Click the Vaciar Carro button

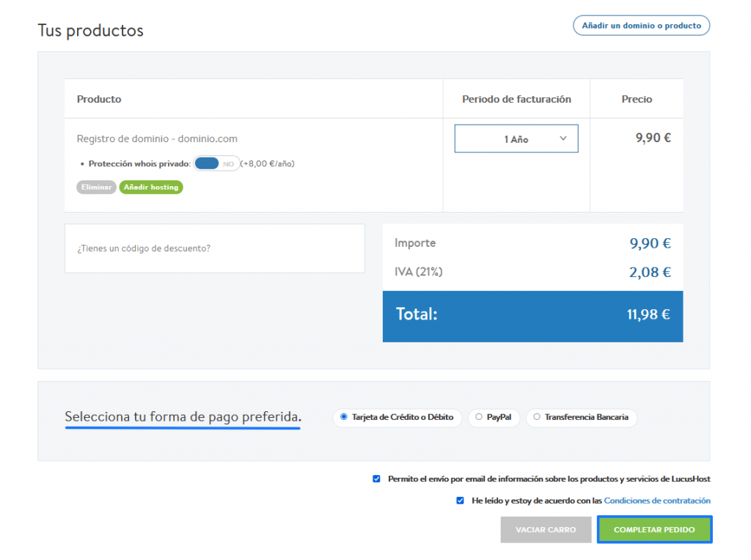(x=546, y=529)
